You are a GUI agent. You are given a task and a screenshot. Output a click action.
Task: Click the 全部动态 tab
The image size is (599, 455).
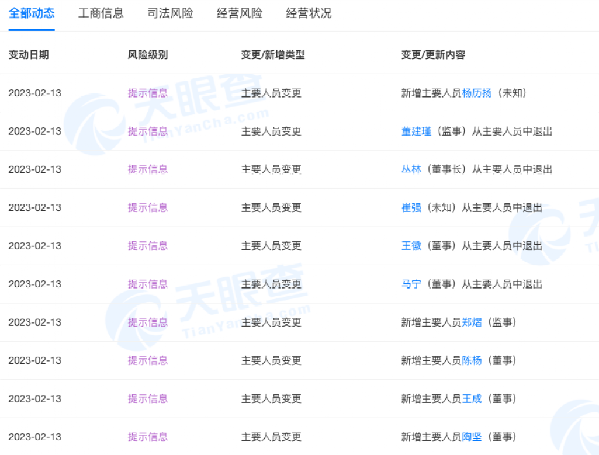(32, 13)
